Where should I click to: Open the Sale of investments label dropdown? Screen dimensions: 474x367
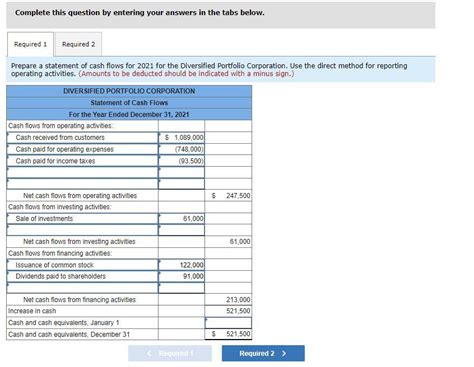tap(82, 219)
